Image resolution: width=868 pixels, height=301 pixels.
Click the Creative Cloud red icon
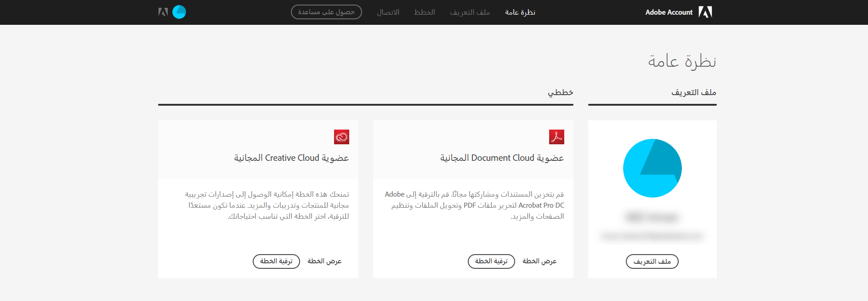[341, 137]
